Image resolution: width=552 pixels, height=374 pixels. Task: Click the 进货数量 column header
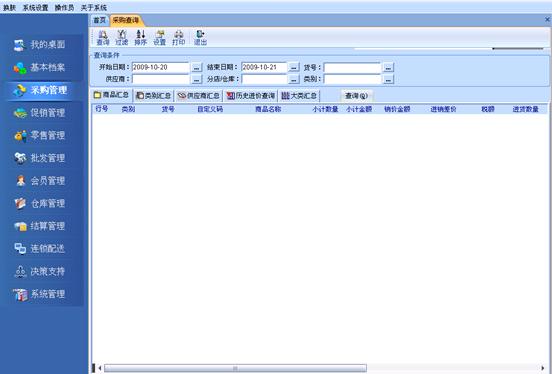click(x=525, y=109)
